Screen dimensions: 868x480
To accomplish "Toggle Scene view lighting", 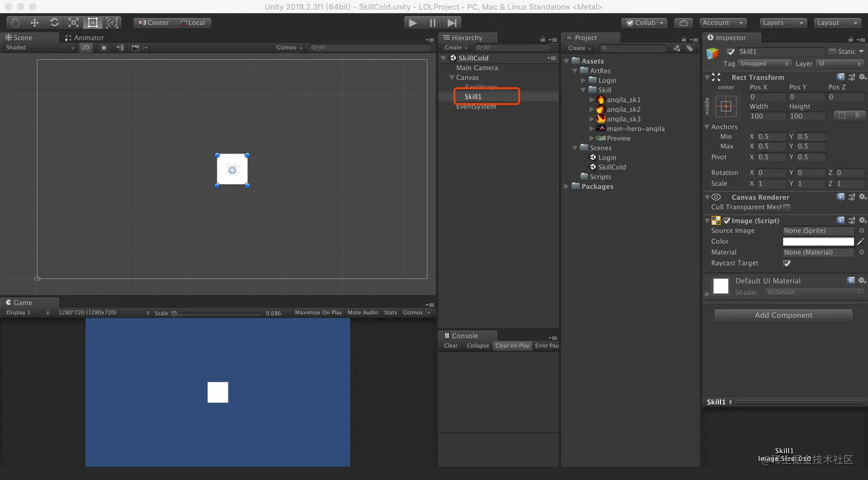I will pyautogui.click(x=104, y=48).
